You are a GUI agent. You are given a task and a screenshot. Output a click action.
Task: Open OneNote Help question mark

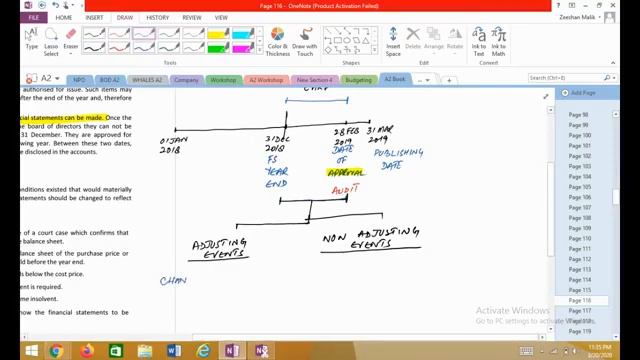(558, 5)
